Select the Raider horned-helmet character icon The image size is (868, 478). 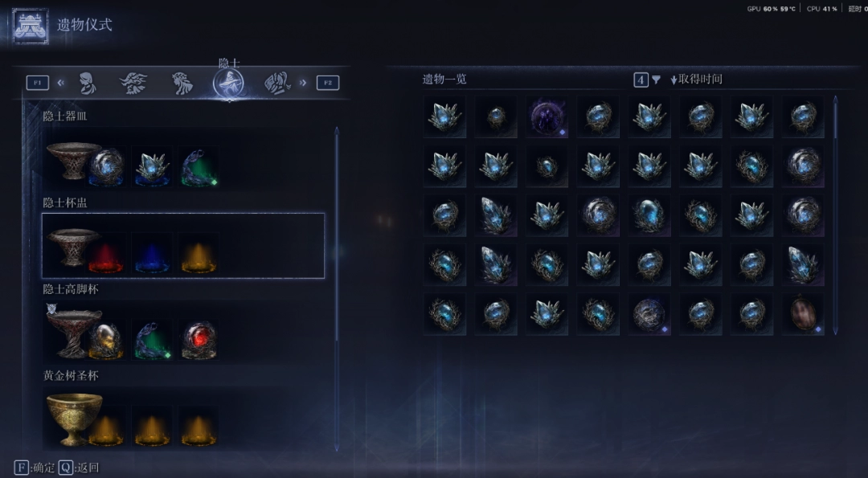coord(133,83)
